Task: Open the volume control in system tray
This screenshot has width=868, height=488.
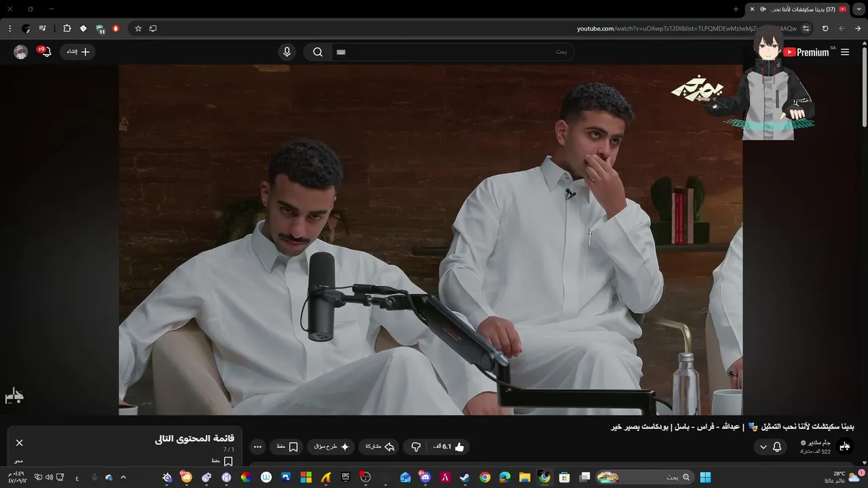Action: [50, 477]
